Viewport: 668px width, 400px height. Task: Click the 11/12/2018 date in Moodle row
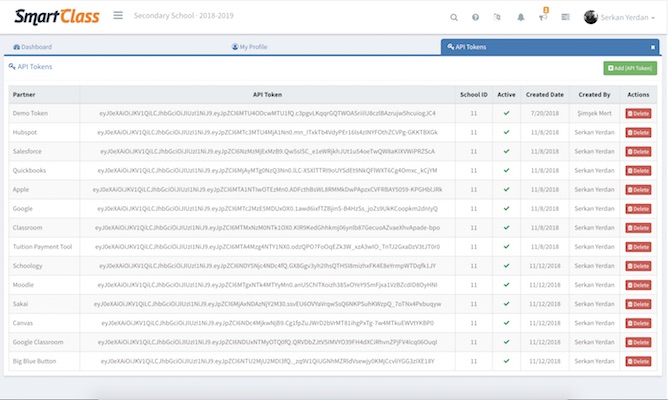click(544, 285)
